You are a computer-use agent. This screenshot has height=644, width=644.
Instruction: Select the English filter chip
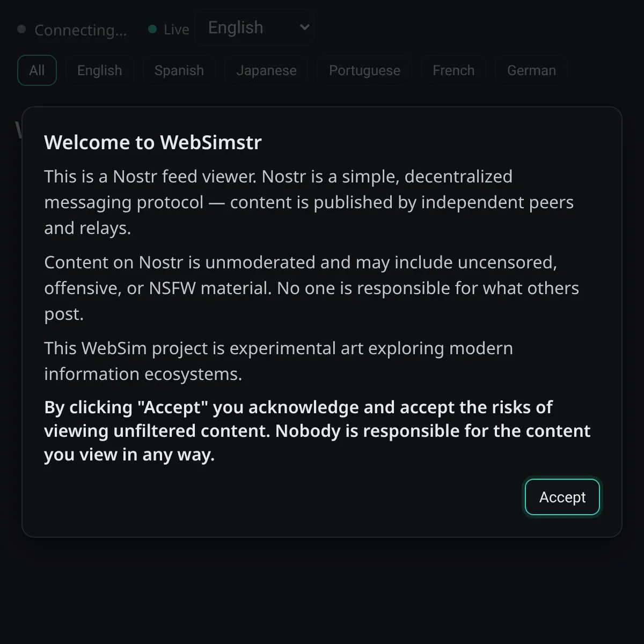click(99, 70)
